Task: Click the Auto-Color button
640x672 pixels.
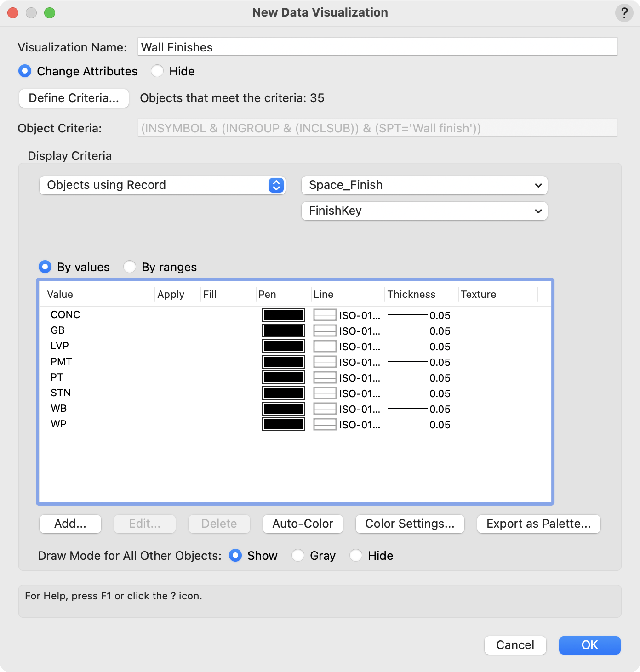Action: [303, 524]
